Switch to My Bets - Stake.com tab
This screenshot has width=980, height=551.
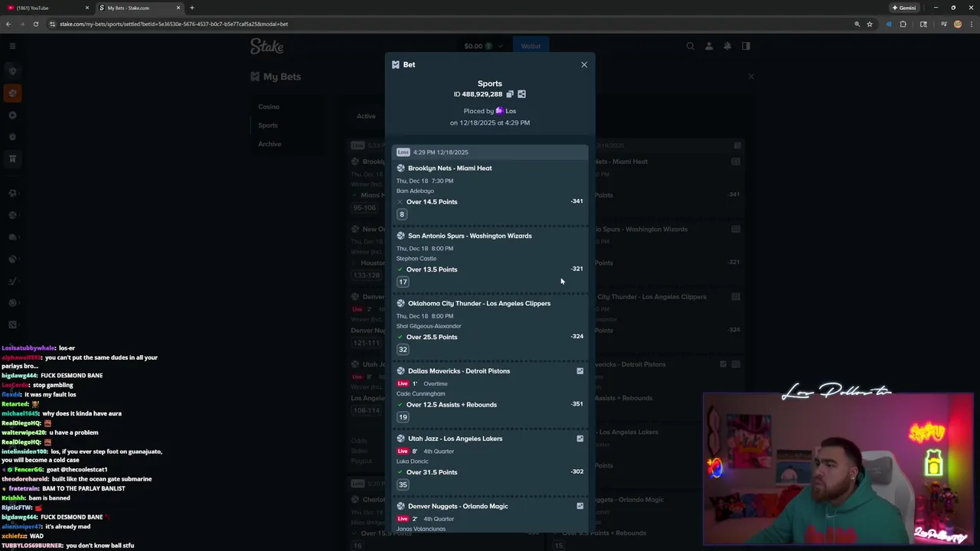140,8
